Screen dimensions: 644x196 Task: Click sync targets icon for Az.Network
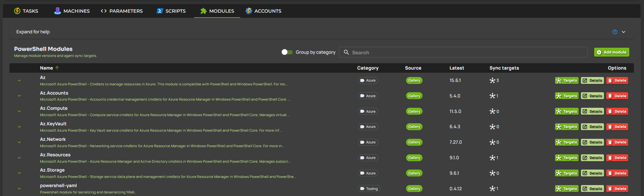click(x=493, y=142)
